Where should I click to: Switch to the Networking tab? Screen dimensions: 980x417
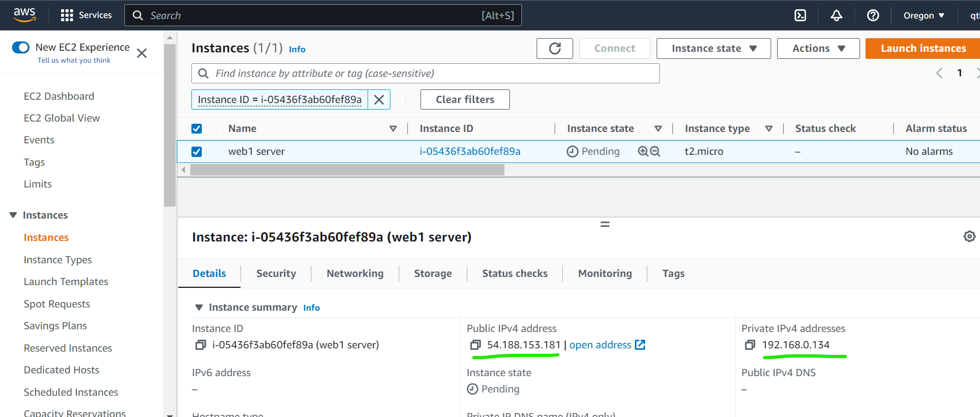coord(355,274)
